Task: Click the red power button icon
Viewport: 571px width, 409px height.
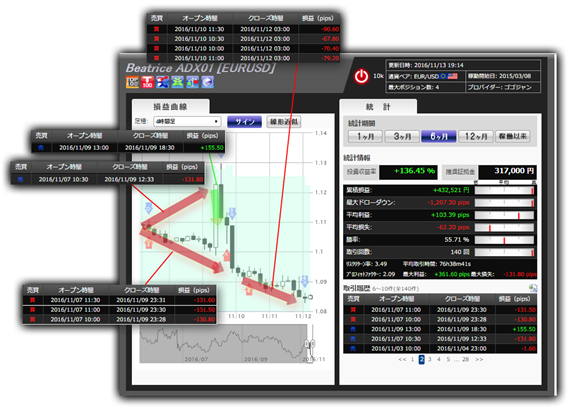Action: pos(361,76)
